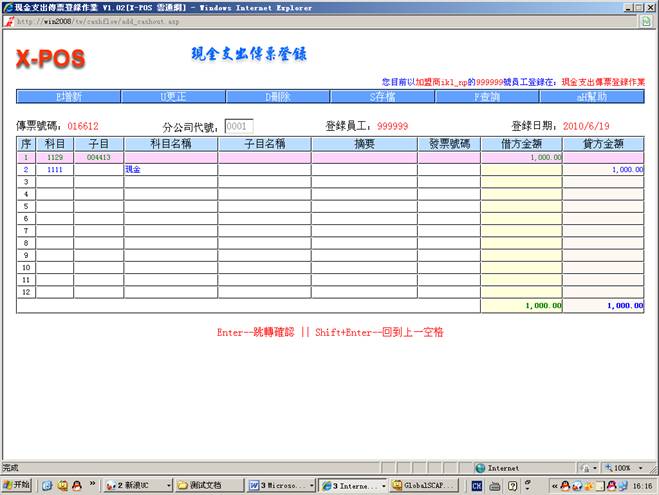Click the 分公司代號 branch code input field
The image size is (659, 495).
click(239, 127)
